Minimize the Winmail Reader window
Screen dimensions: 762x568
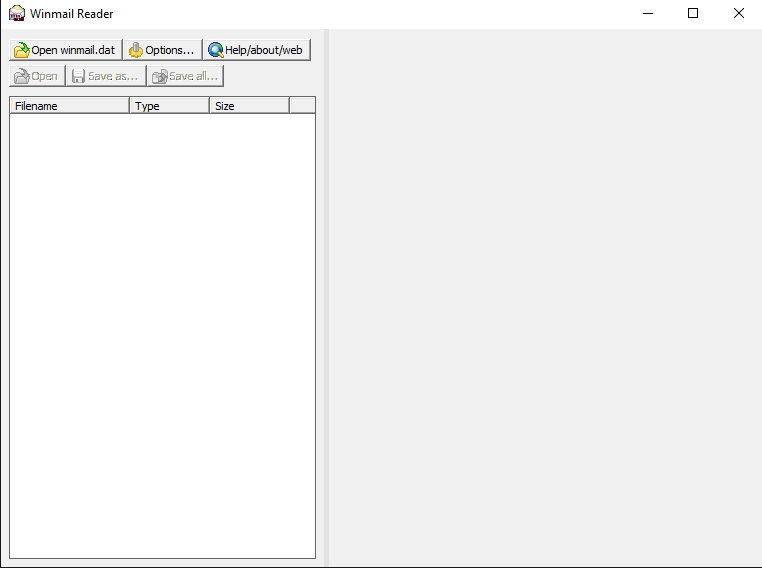click(x=648, y=14)
